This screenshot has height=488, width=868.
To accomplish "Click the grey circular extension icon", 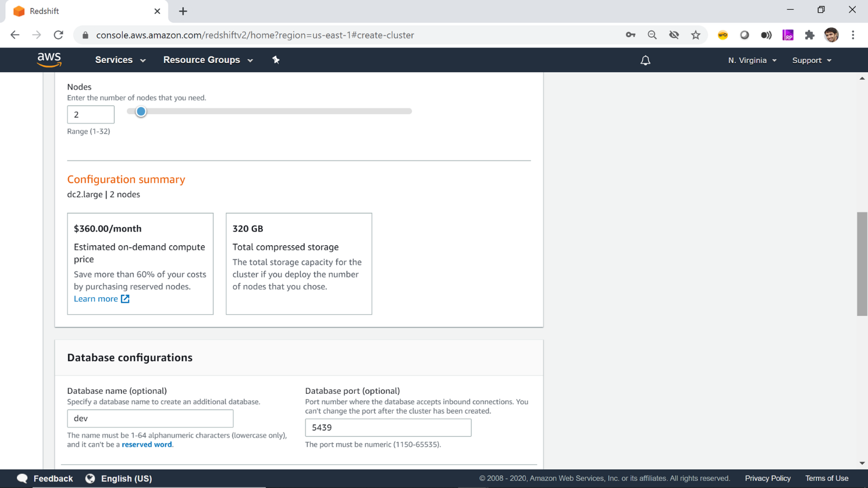I will click(x=744, y=35).
